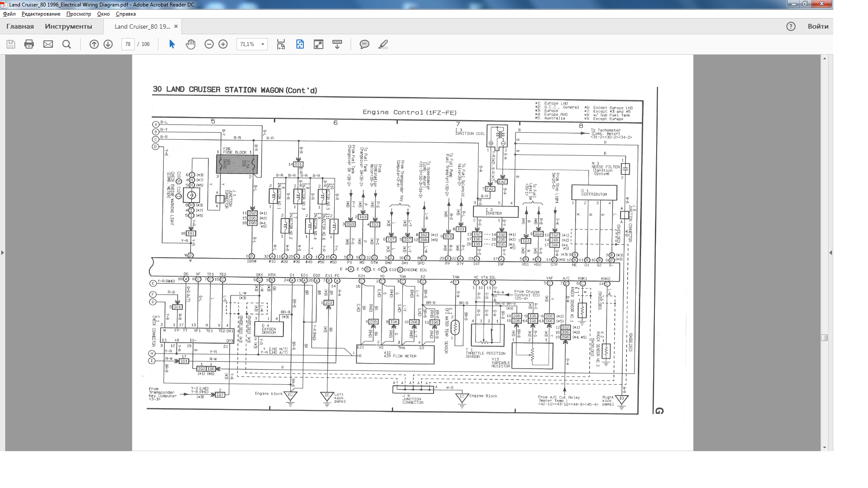Open the Find text magnifier icon

pos(66,44)
